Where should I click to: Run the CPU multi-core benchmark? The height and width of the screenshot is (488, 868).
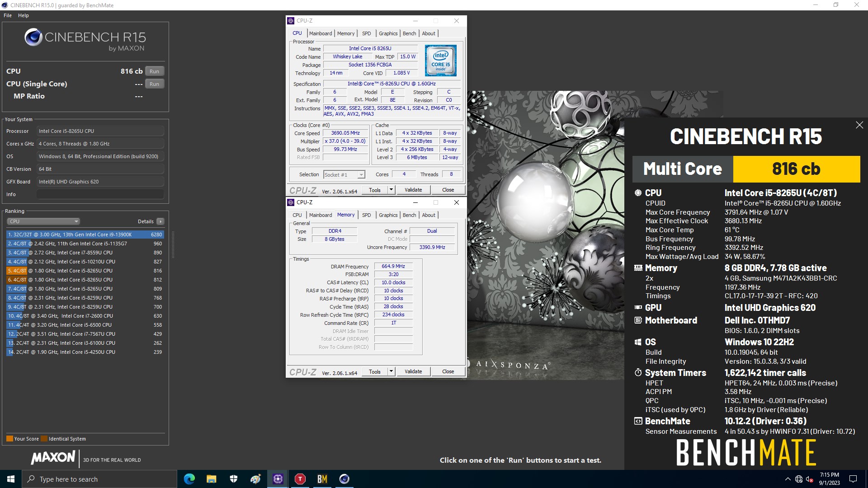(x=155, y=71)
